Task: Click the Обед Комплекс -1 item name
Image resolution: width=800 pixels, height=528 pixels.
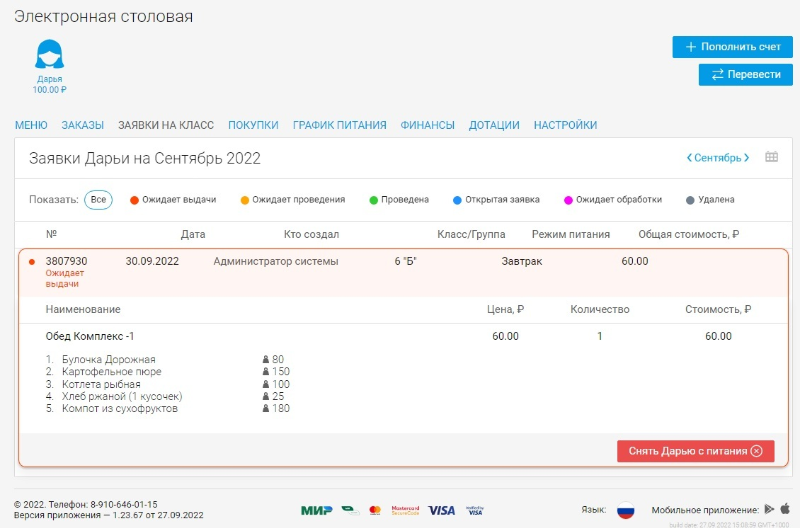Action: point(90,337)
